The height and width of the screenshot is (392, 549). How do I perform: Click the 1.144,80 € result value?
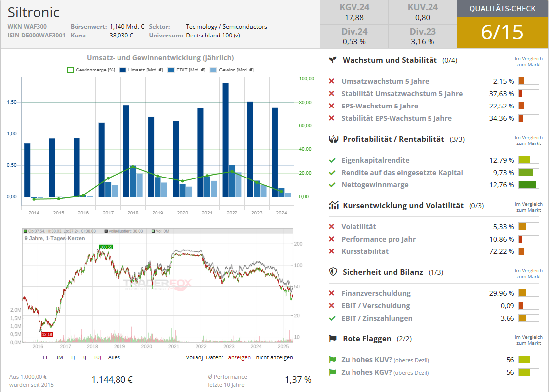pyautogui.click(x=112, y=380)
